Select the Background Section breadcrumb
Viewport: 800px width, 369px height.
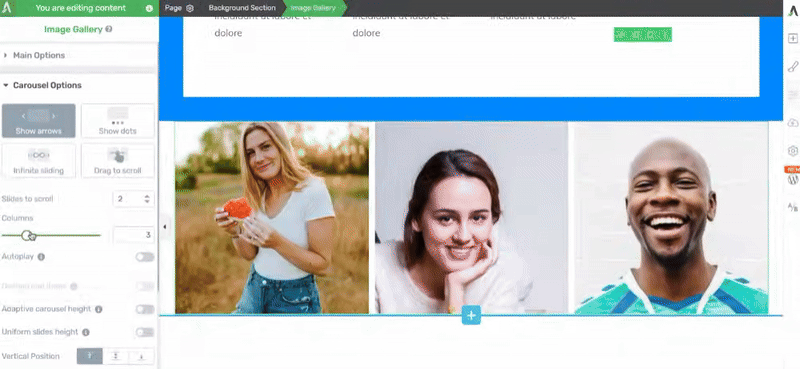tap(242, 8)
